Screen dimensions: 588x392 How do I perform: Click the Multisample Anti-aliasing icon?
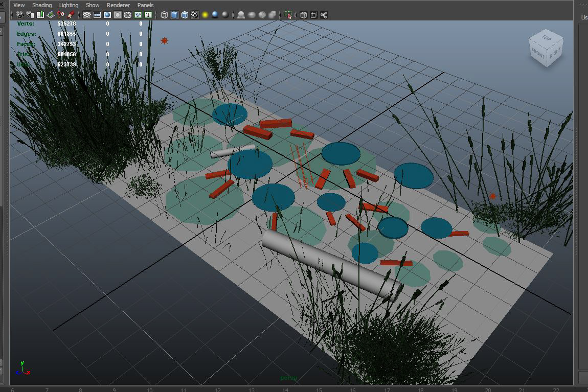[x=262, y=15]
